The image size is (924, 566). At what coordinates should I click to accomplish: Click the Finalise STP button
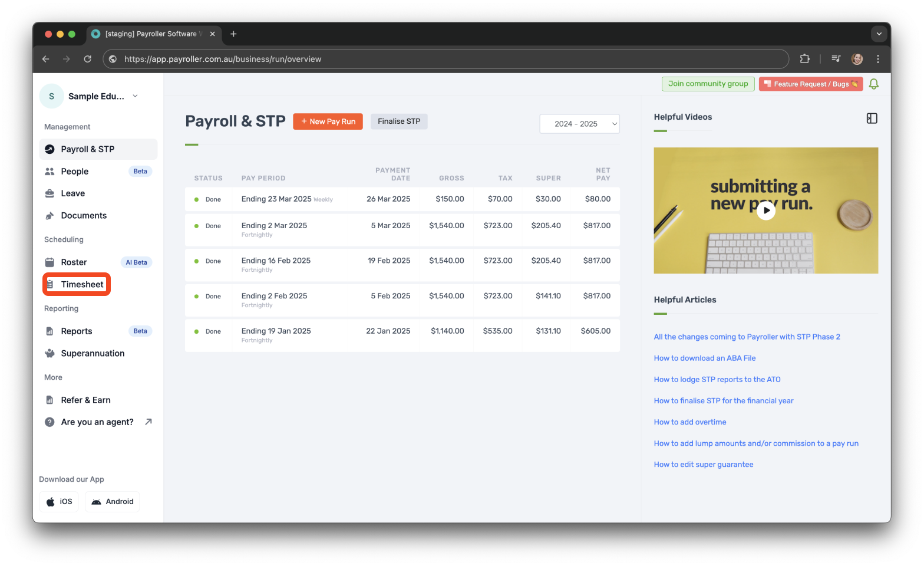(399, 121)
